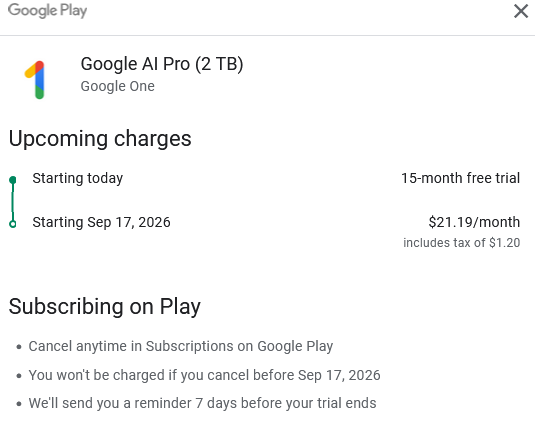Click the Upcoming charges heading
Screen dimensions: 535x431
100,139
